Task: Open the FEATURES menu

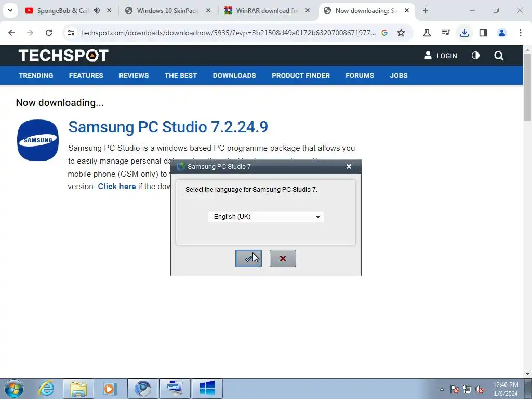Action: click(x=86, y=76)
